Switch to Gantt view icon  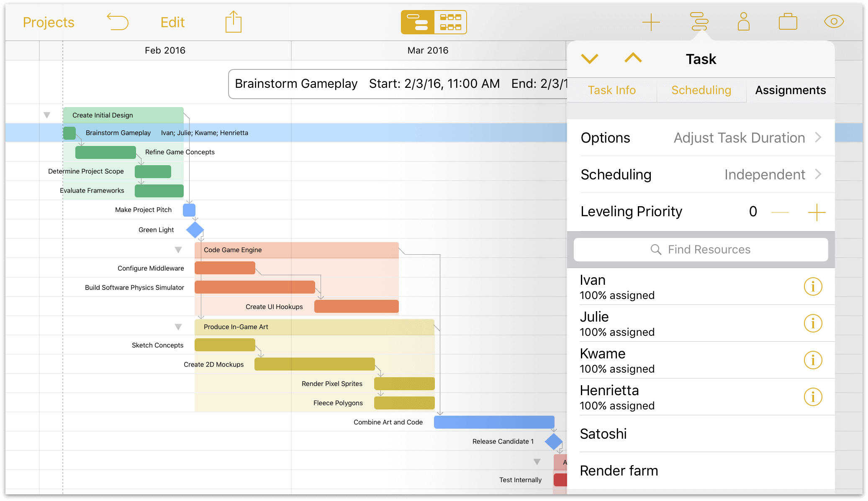(x=418, y=22)
